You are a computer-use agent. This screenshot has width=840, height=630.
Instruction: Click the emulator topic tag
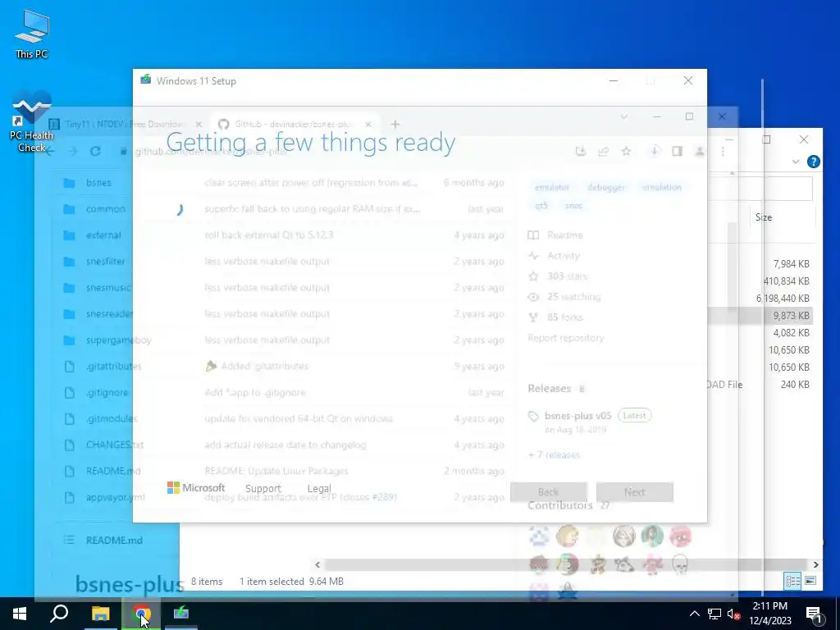coord(552,188)
